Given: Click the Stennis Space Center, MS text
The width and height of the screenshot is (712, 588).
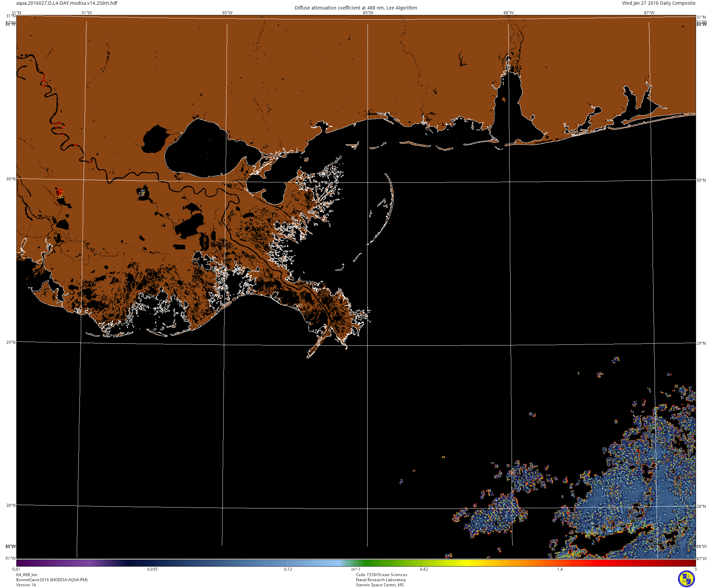Looking at the screenshot, I should point(379,585).
